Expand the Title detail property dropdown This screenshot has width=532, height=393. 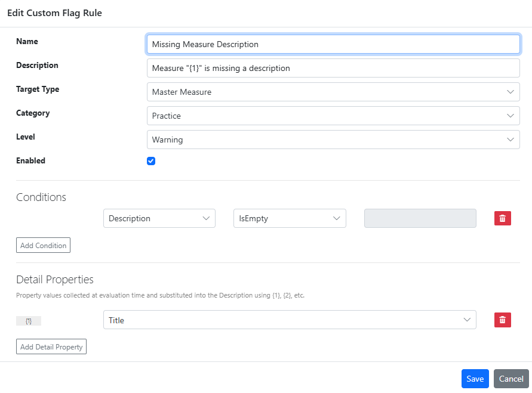[x=289, y=320]
